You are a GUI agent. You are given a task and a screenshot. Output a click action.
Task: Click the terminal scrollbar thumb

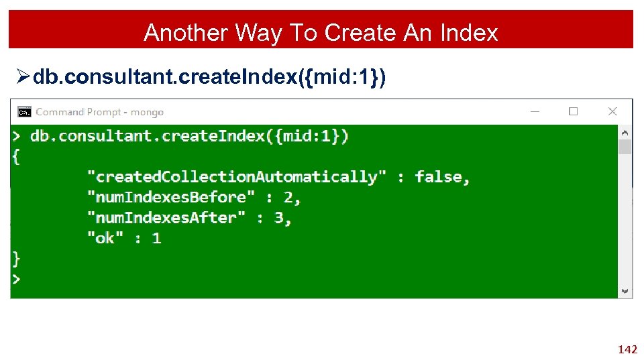pos(625,147)
